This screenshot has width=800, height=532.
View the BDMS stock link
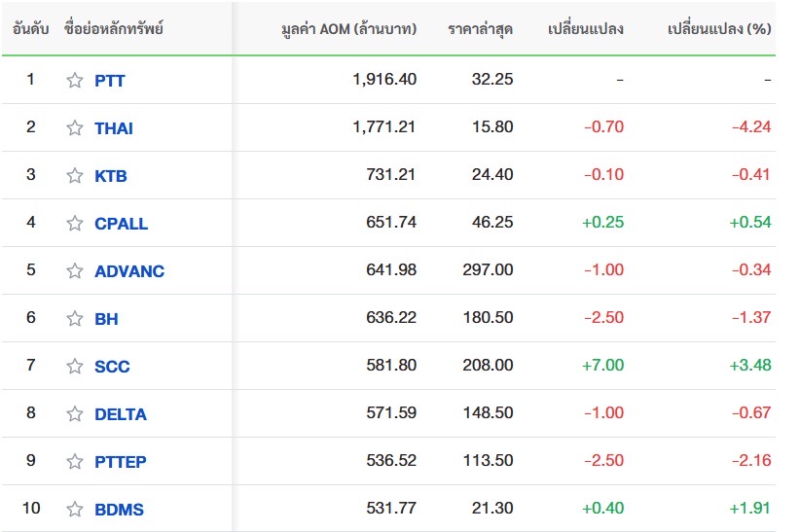tap(120, 510)
